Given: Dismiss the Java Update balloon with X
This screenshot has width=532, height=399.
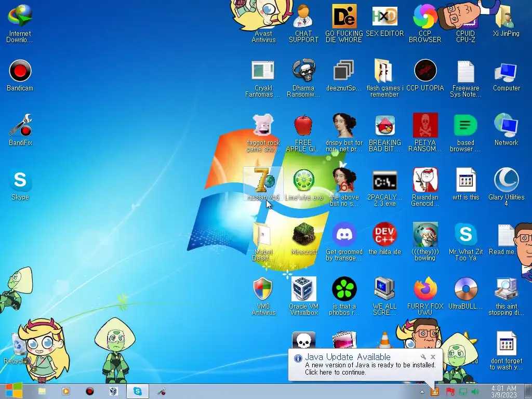Looking at the screenshot, I should [x=433, y=357].
